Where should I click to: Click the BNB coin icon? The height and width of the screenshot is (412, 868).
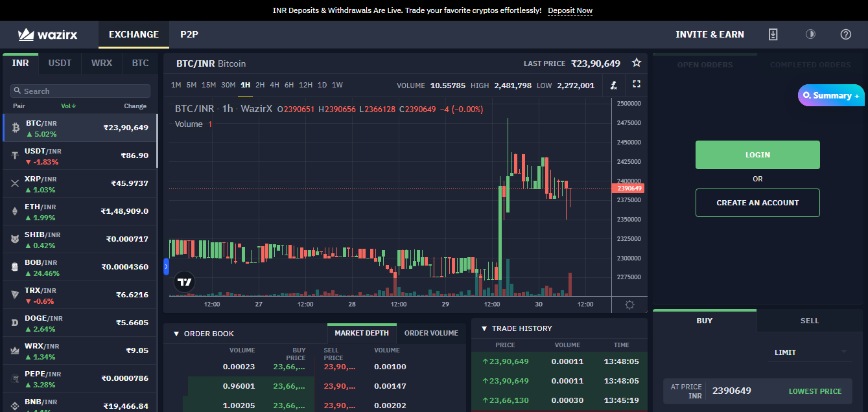point(16,406)
